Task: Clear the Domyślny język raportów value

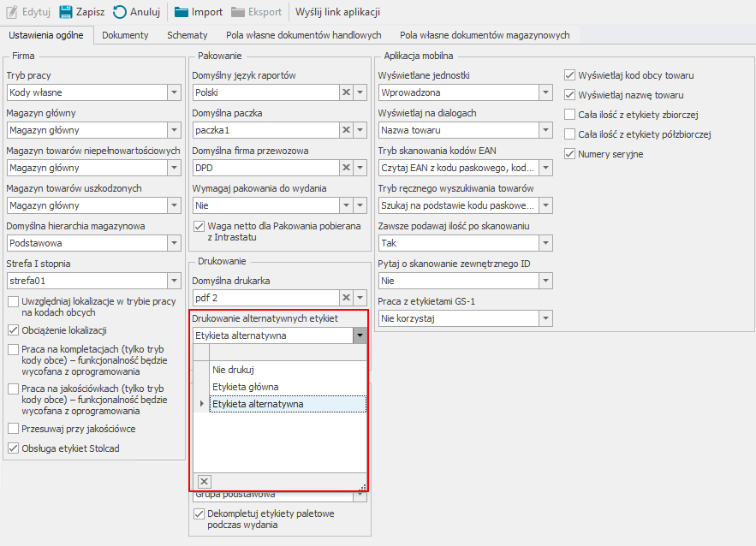Action: tap(346, 92)
